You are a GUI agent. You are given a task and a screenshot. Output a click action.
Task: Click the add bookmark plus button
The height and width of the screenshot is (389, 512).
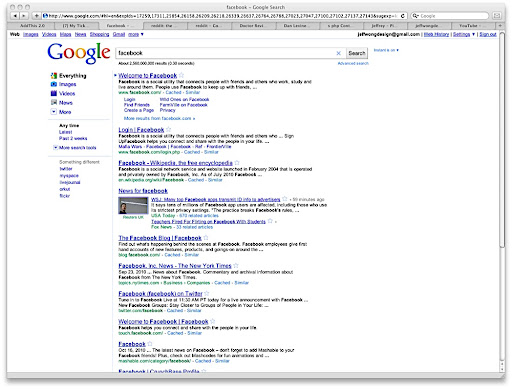point(36,16)
